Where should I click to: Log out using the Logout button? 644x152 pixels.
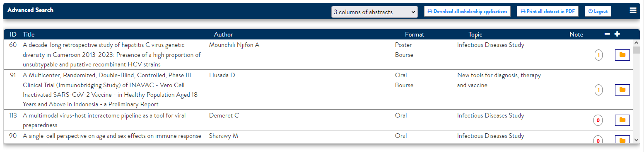(598, 11)
